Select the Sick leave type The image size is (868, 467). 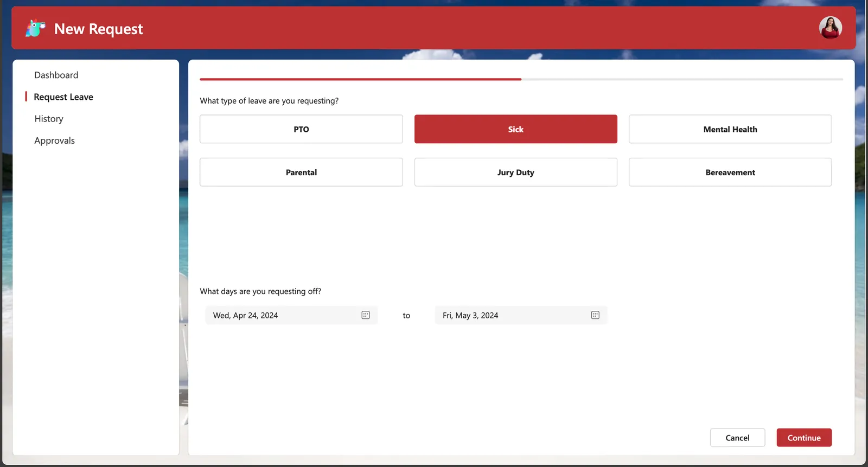516,129
